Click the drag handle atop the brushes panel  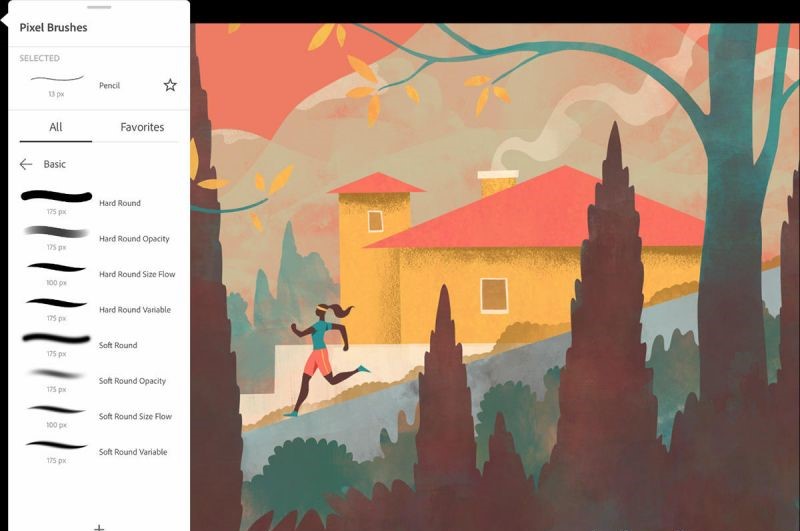pos(99,7)
